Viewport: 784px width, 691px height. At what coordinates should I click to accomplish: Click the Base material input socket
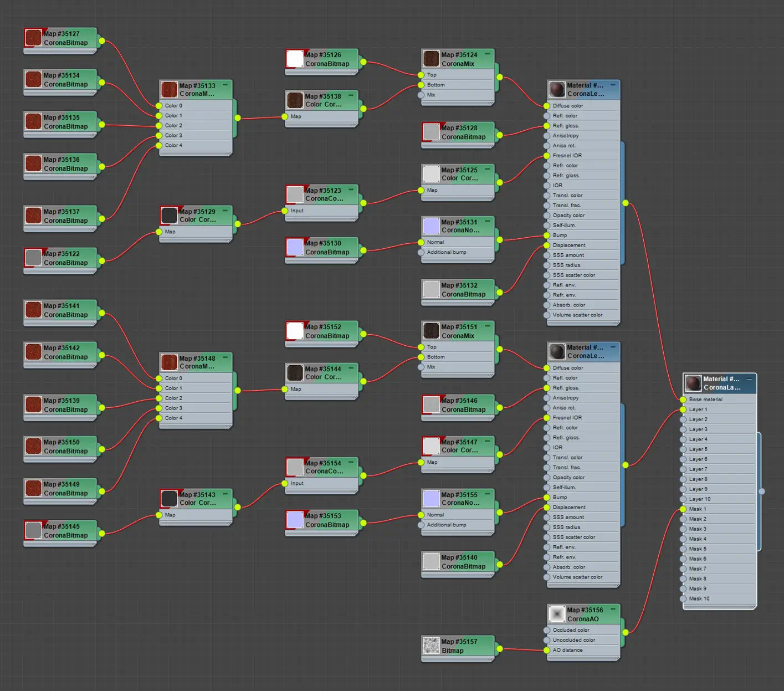click(683, 400)
